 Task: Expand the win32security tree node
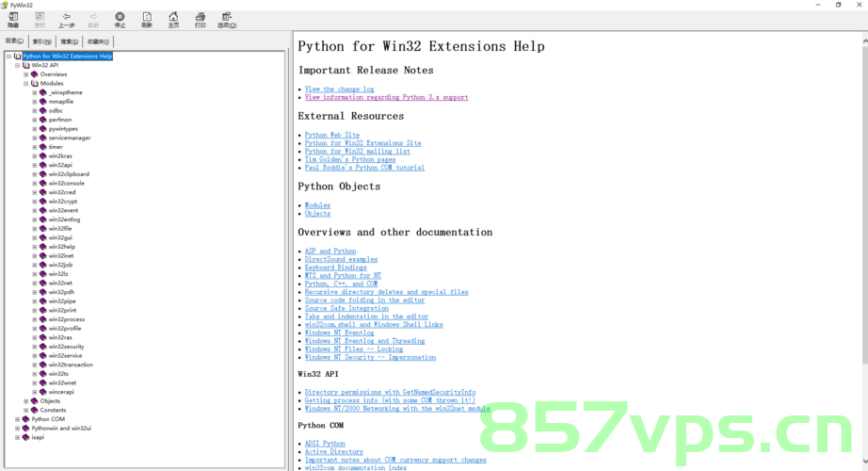[34, 347]
